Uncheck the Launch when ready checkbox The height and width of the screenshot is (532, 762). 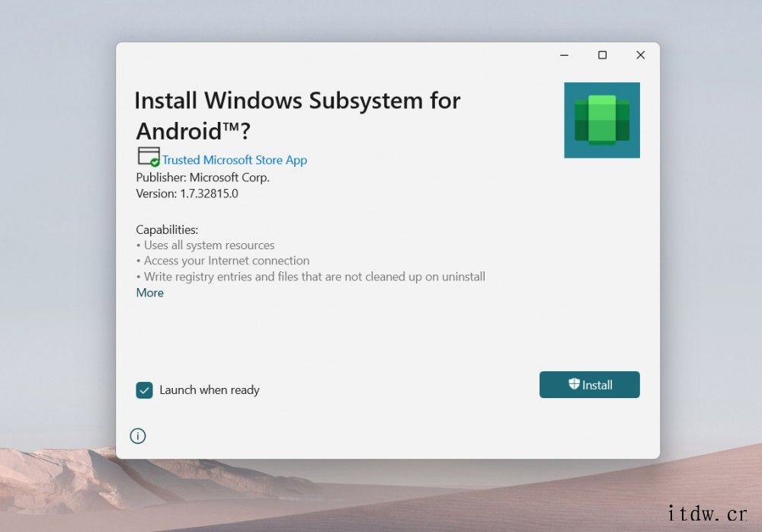coord(144,390)
